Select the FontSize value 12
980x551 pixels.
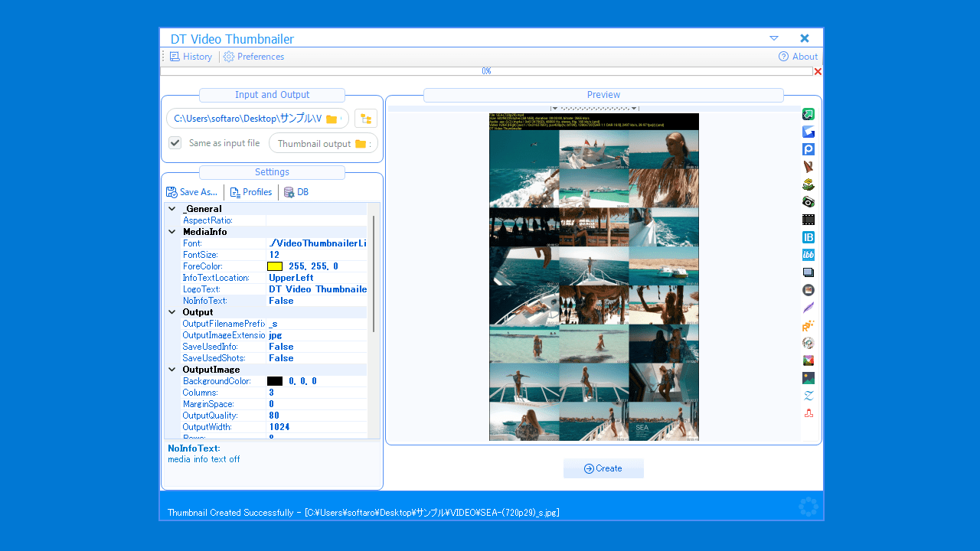[x=317, y=255]
